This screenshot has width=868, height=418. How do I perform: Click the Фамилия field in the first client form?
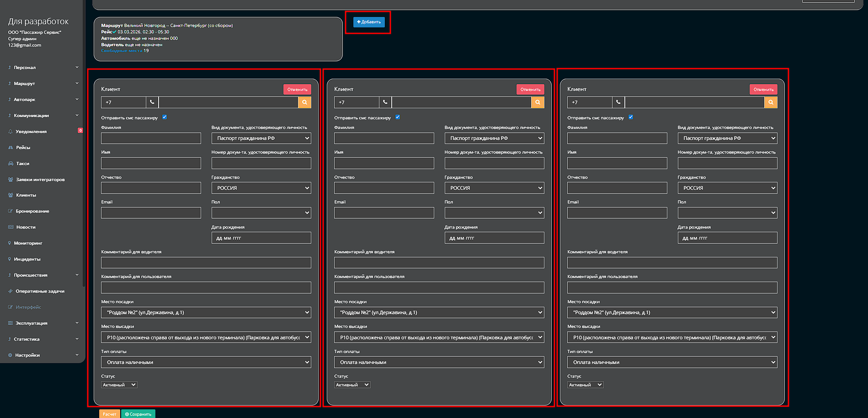pos(151,139)
